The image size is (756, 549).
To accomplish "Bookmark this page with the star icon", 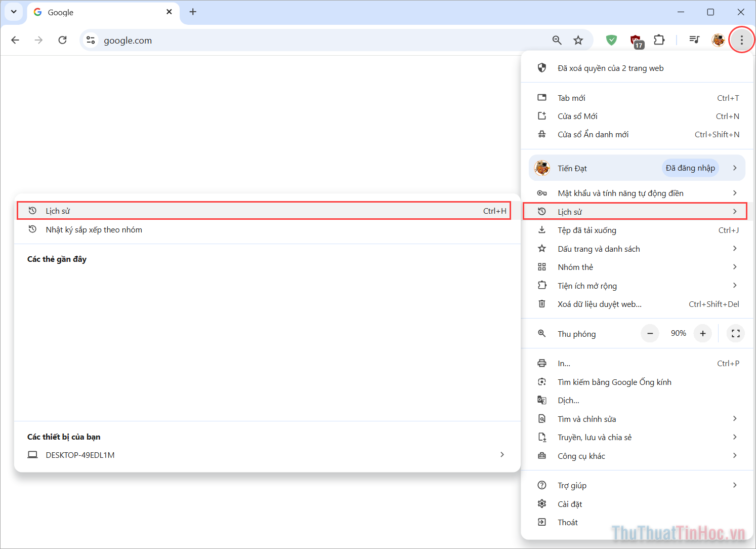I will 578,40.
